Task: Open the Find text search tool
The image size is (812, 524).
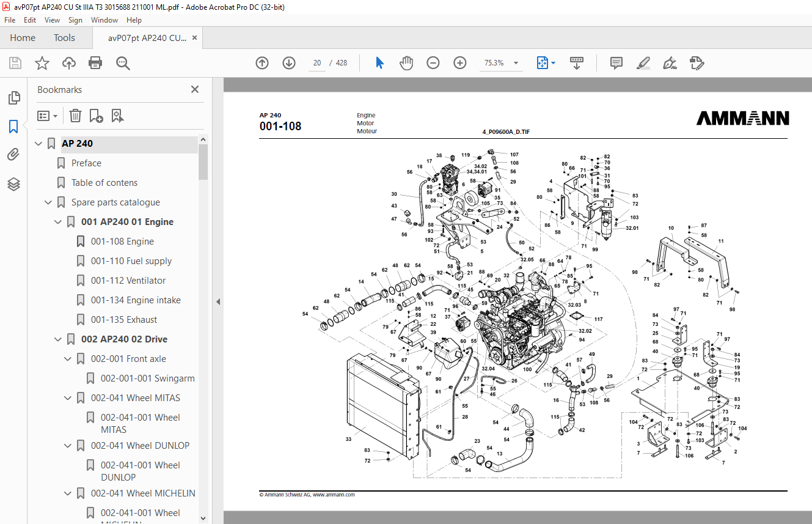Action: click(x=123, y=63)
